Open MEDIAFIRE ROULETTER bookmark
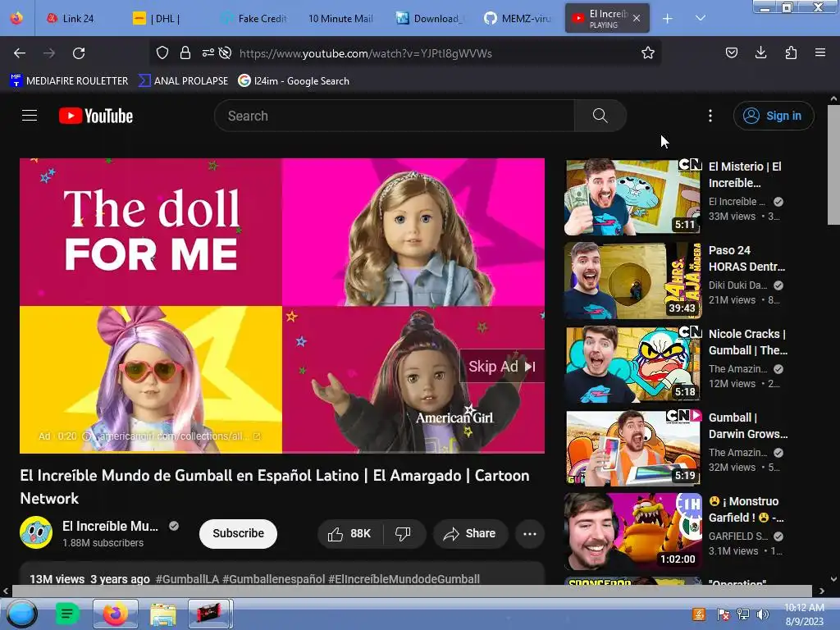The image size is (840, 630). pyautogui.click(x=69, y=81)
